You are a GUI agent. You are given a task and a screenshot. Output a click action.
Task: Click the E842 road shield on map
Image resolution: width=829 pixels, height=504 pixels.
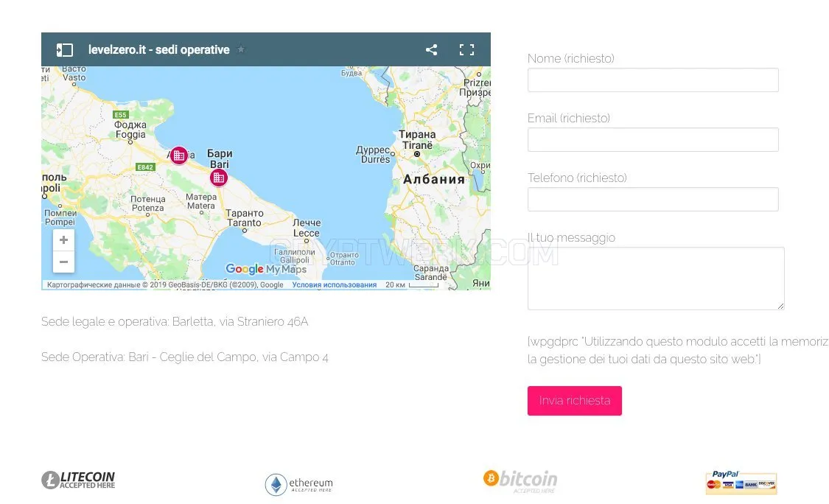[x=145, y=167]
